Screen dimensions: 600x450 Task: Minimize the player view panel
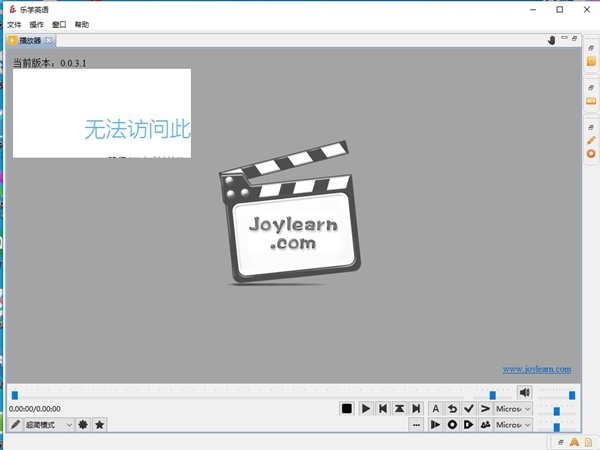564,38
